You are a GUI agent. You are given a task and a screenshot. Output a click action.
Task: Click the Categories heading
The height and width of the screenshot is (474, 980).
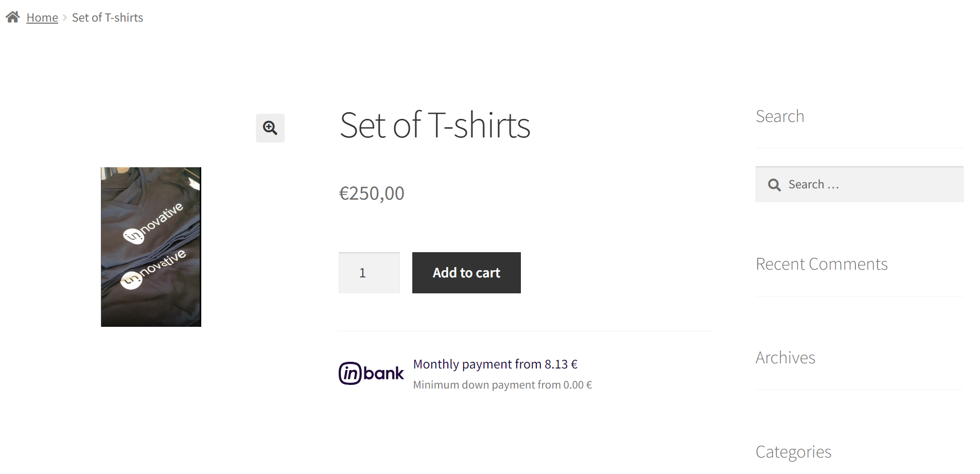[793, 452]
